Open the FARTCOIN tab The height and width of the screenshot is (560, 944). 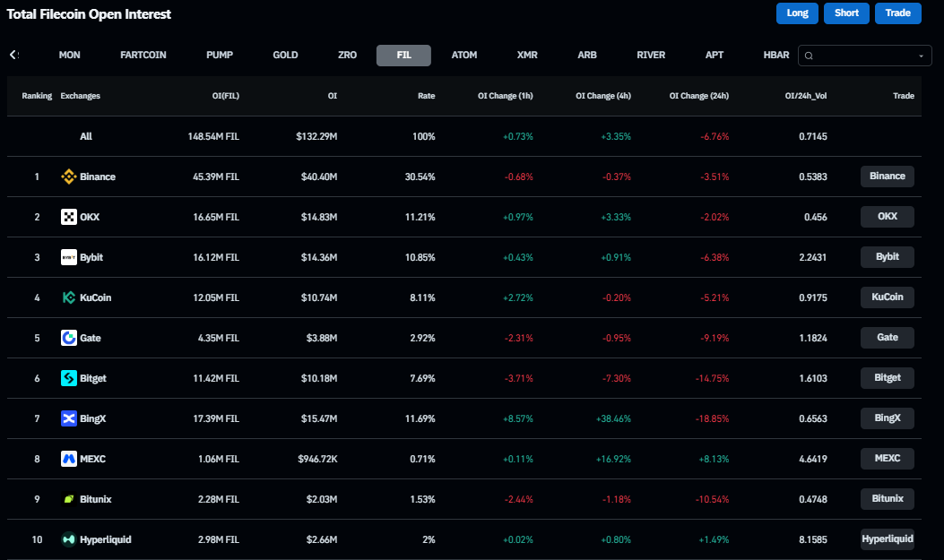pyautogui.click(x=143, y=55)
